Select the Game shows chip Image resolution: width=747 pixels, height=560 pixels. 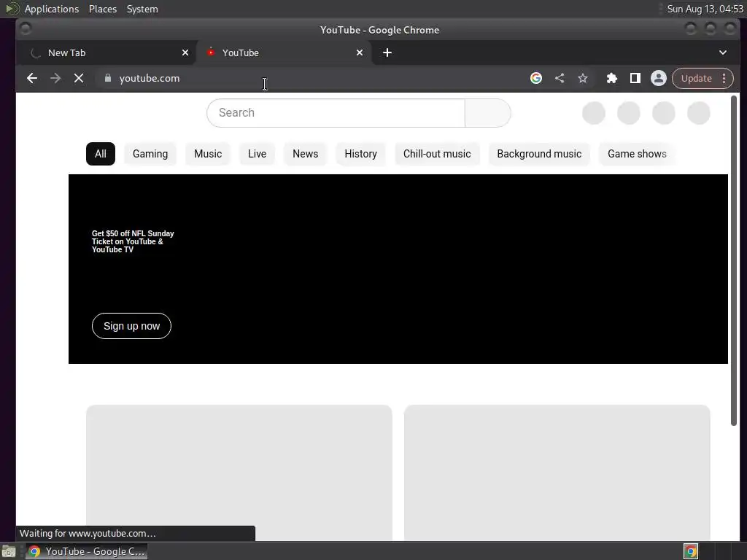click(637, 154)
